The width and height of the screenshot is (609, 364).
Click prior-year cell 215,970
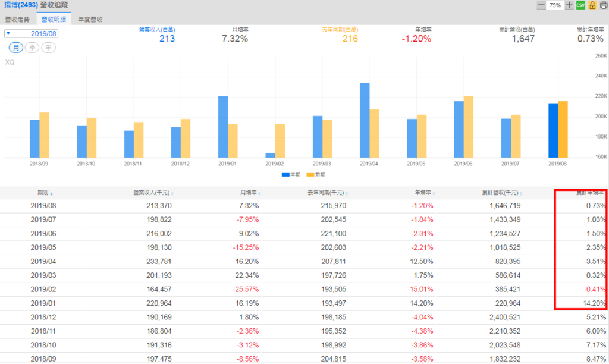333,206
